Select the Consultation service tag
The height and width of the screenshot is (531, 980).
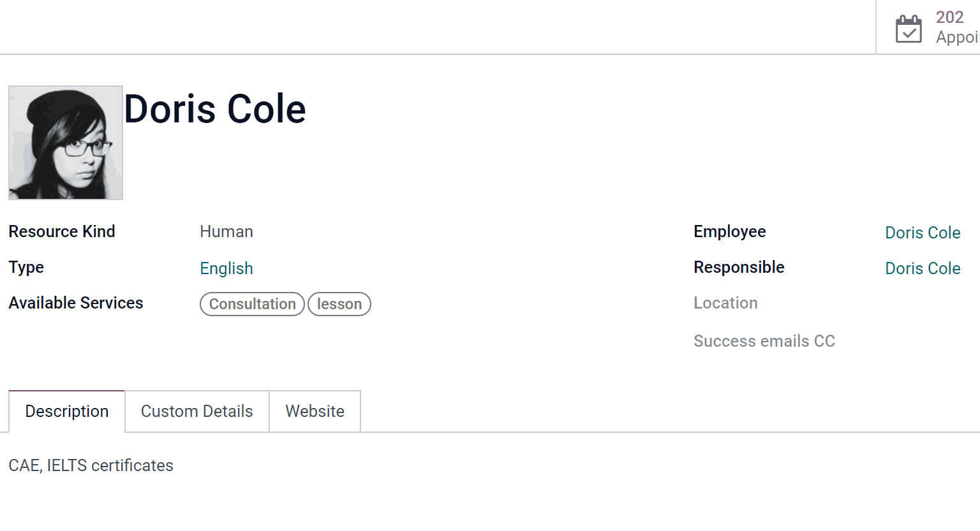(x=252, y=304)
